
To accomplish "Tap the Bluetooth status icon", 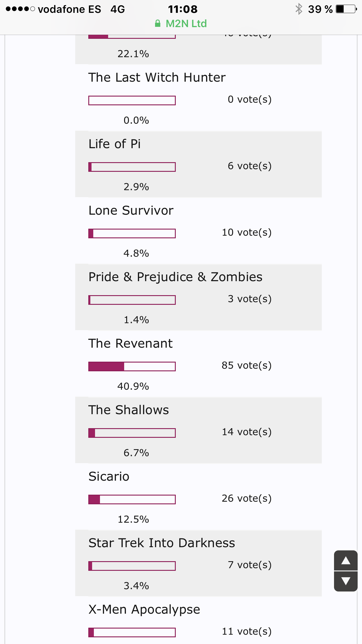I will pyautogui.click(x=299, y=9).
